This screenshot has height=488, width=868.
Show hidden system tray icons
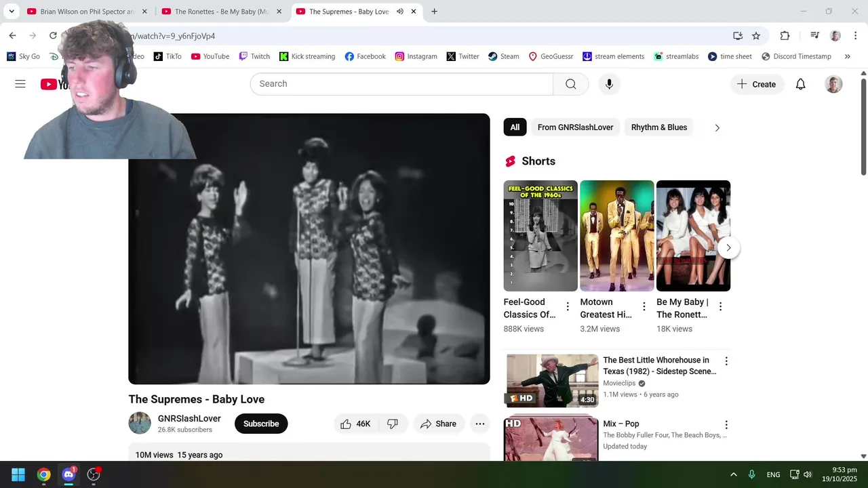tap(733, 474)
